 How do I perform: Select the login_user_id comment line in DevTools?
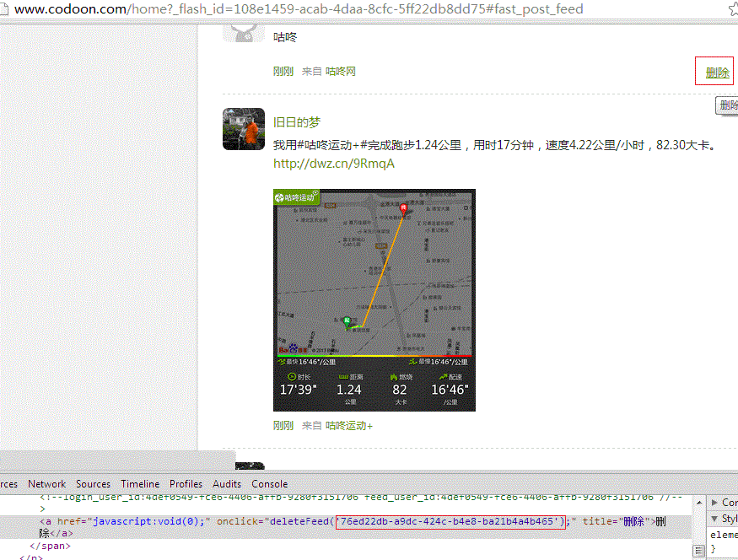tap(361, 498)
